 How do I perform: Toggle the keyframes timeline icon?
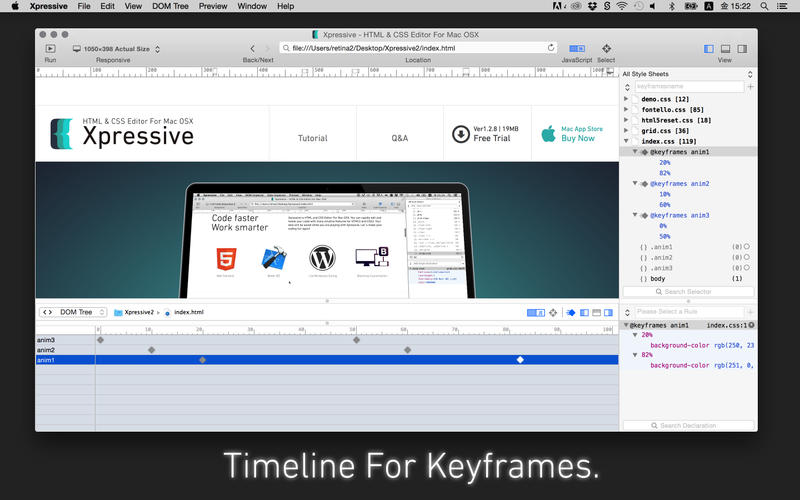571,312
